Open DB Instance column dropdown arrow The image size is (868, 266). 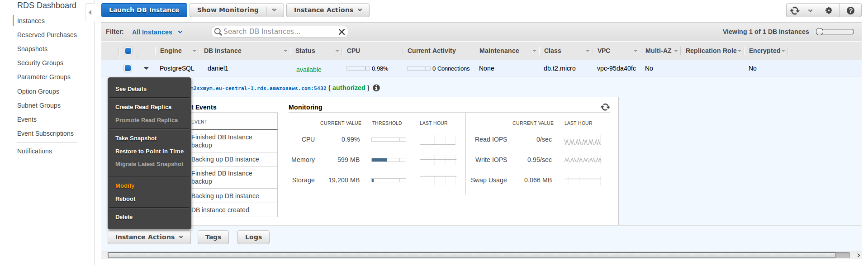click(285, 51)
